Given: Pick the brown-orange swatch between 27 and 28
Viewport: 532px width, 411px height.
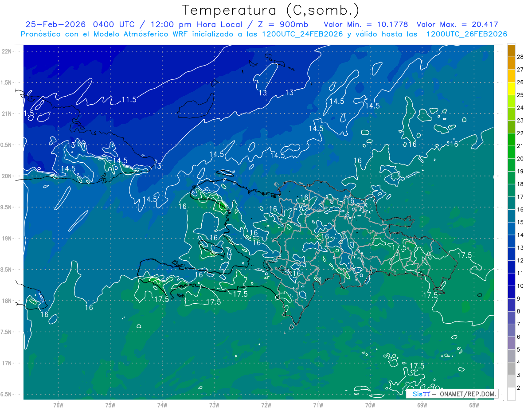Looking at the screenshot, I should [x=511, y=63].
